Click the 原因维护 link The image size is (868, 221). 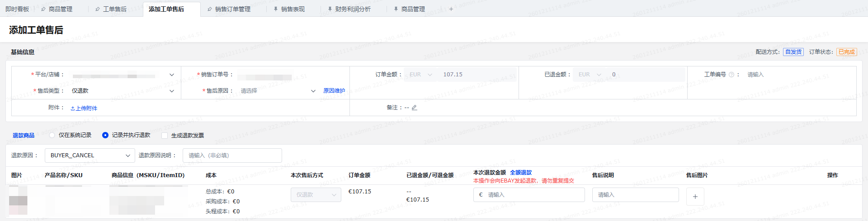[x=334, y=91]
